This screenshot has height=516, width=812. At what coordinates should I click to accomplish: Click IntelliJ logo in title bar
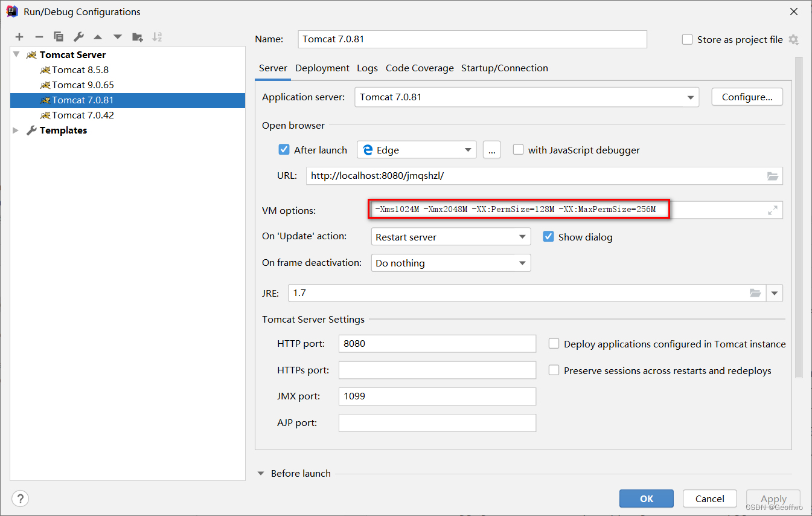tap(11, 11)
